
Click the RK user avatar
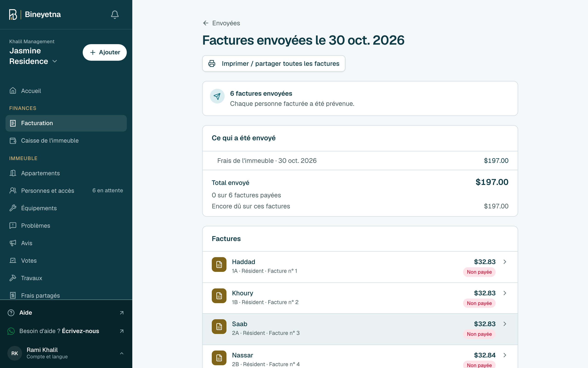pos(14,353)
